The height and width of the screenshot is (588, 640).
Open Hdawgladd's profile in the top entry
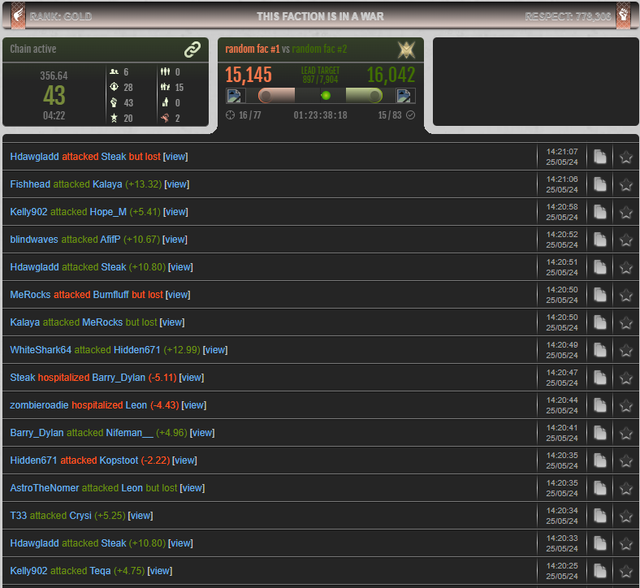point(34,157)
